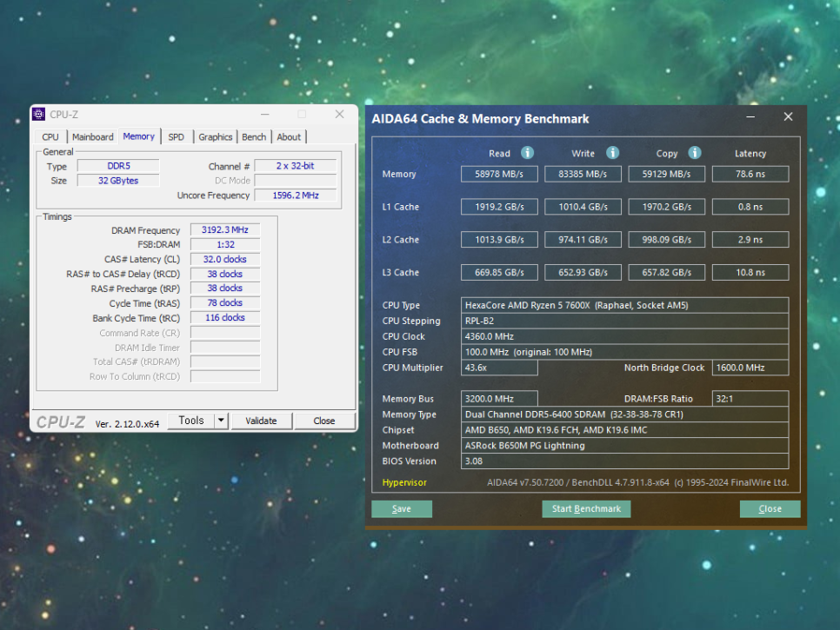The height and width of the screenshot is (630, 840).
Task: Click Save in AIDA64 benchmark window
Action: [402, 509]
